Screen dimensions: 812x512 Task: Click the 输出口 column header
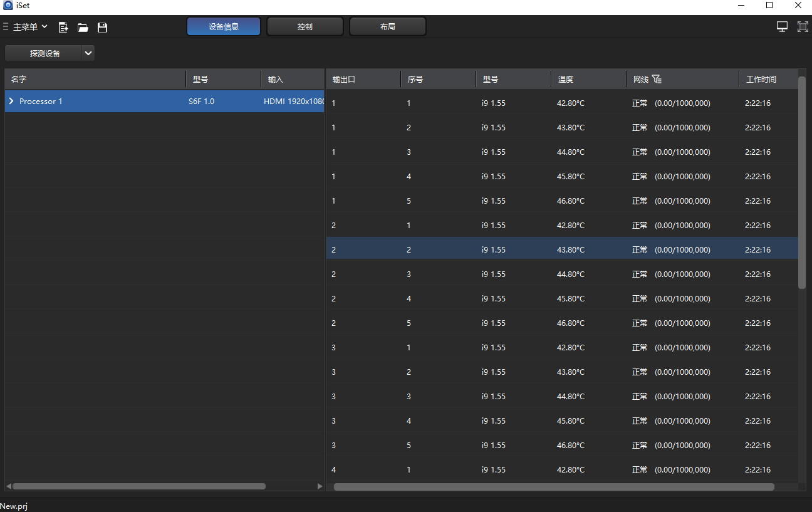point(363,79)
